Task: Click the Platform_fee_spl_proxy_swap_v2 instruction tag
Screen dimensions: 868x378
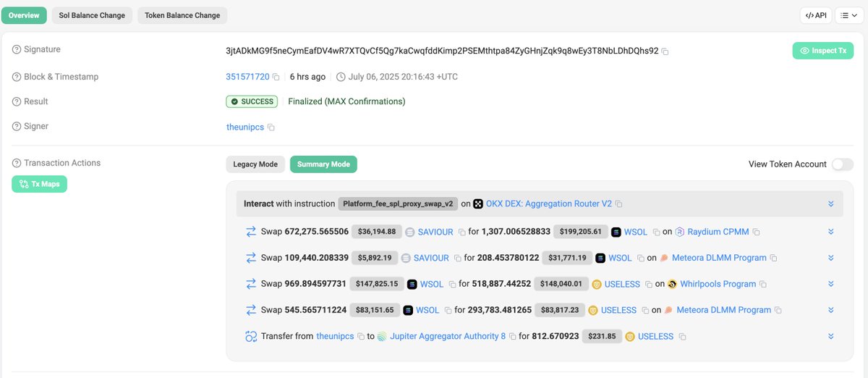Action: tap(398, 204)
